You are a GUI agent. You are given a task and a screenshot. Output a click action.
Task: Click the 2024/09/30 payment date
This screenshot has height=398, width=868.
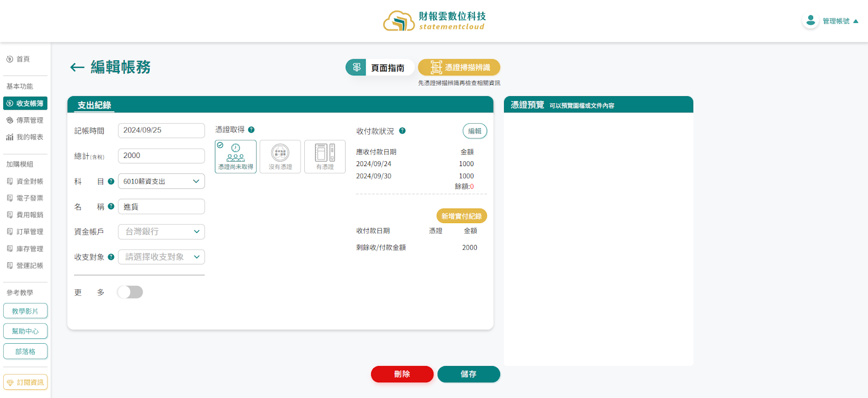374,176
